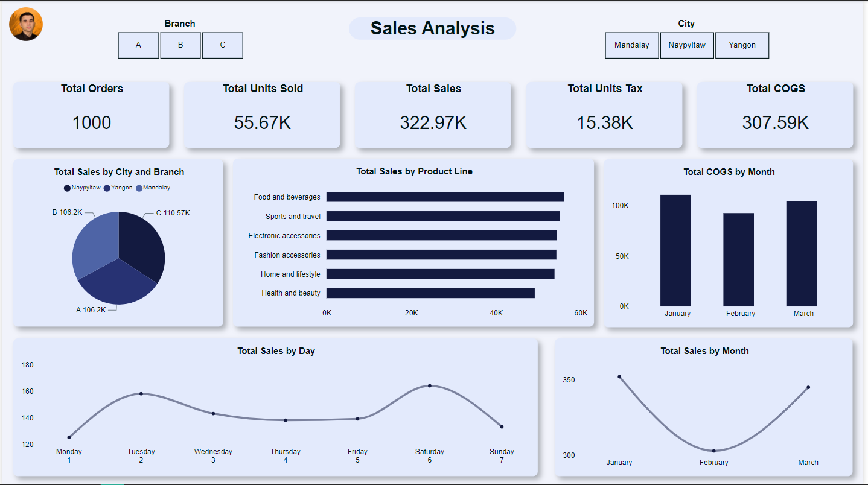Click the Saturday data point on line chart
This screenshot has width=868, height=485.
(430, 385)
